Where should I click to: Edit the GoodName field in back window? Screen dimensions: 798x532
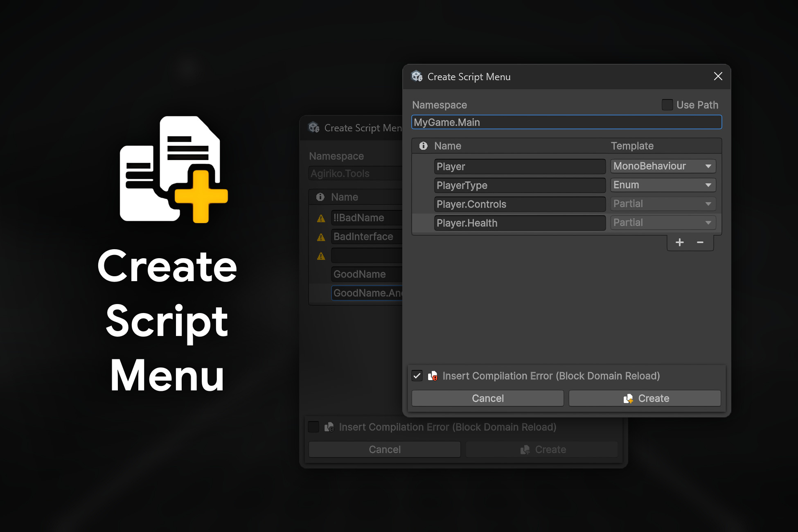(x=367, y=274)
